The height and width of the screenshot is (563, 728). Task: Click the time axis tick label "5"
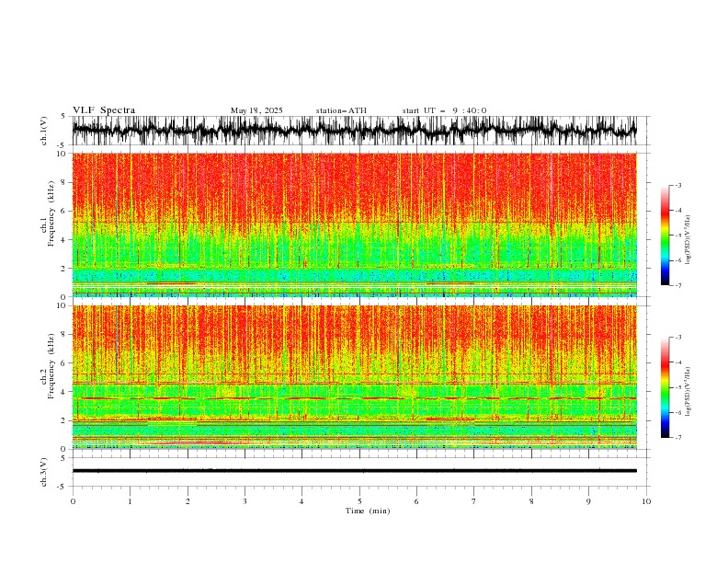pyautogui.click(x=359, y=501)
